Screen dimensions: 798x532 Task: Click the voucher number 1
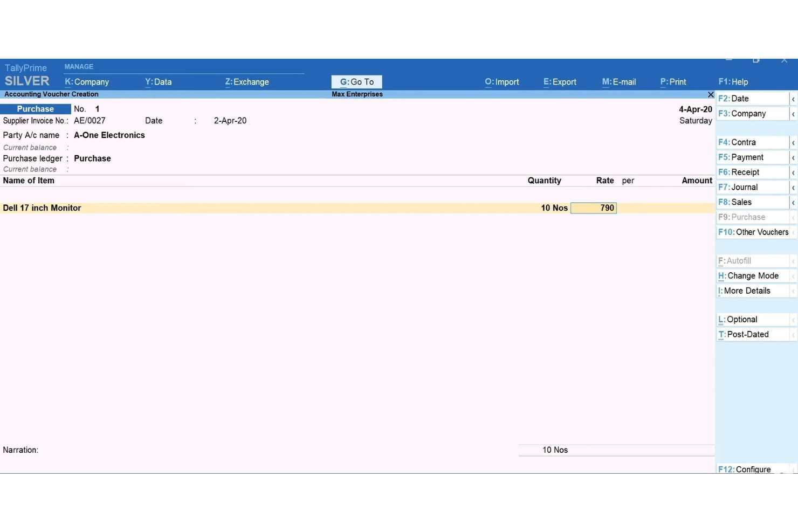[x=98, y=109]
